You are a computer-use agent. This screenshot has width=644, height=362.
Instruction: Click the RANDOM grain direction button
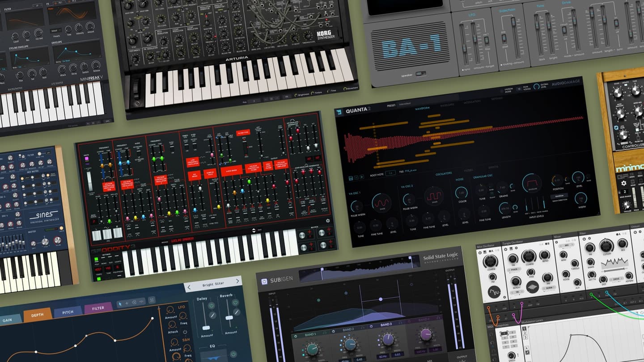559,195
